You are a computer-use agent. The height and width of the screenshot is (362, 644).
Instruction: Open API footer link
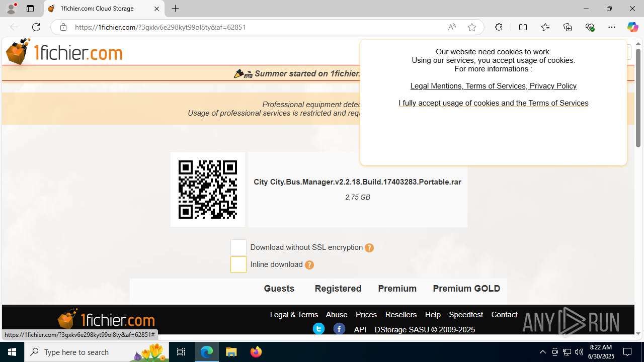coord(360,330)
